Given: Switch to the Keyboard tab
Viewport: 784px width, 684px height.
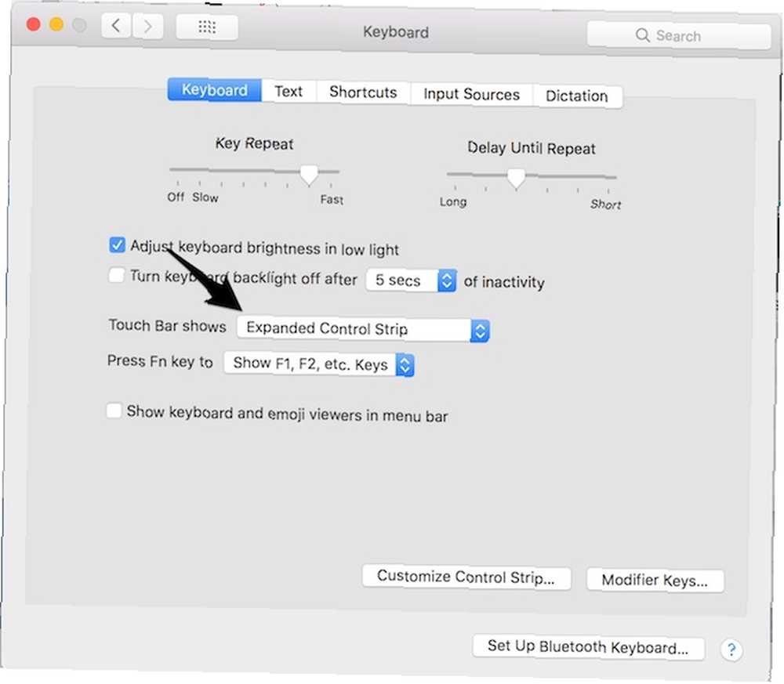Looking at the screenshot, I should [x=215, y=90].
